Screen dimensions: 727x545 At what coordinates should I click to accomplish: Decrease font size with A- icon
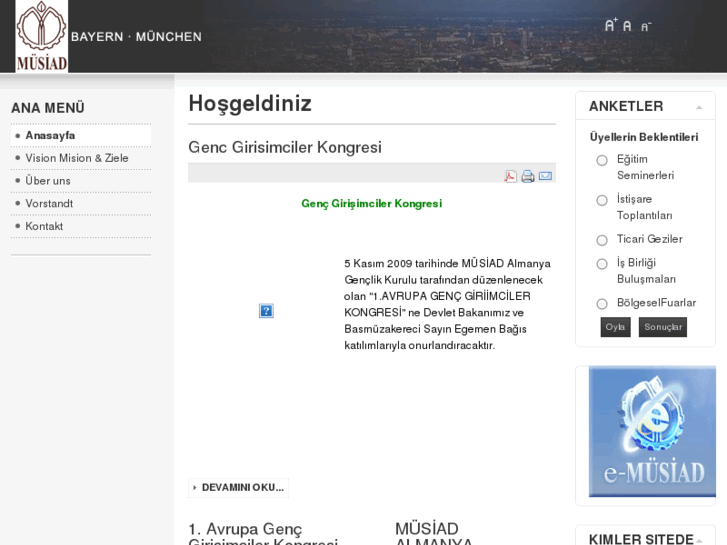646,27
